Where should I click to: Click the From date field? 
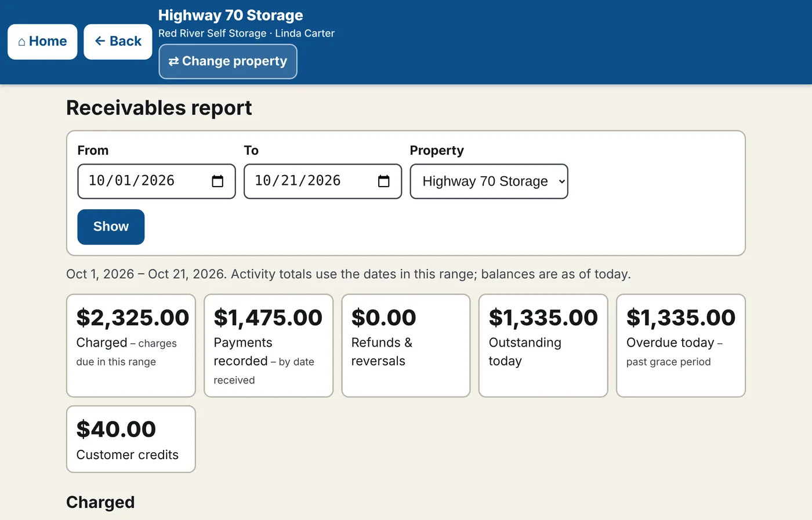[x=157, y=181]
